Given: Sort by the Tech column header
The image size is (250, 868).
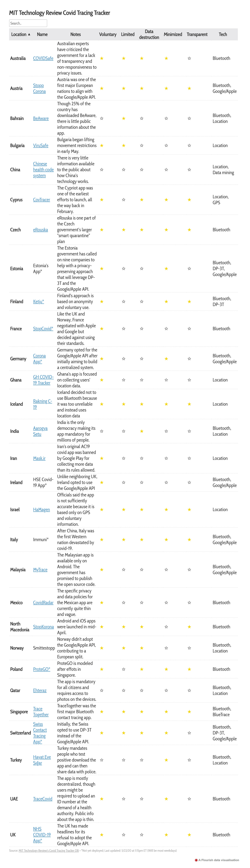Looking at the screenshot, I should 223,34.
